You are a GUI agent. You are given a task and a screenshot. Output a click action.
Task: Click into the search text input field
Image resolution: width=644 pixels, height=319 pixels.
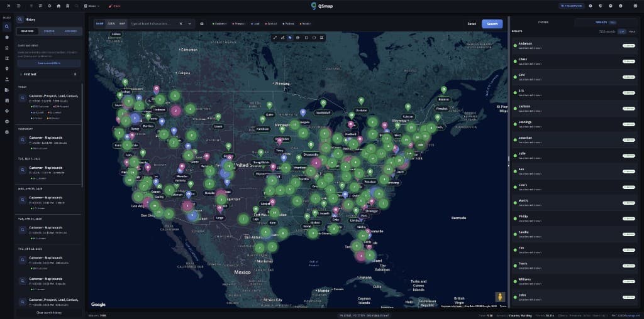[x=153, y=24]
